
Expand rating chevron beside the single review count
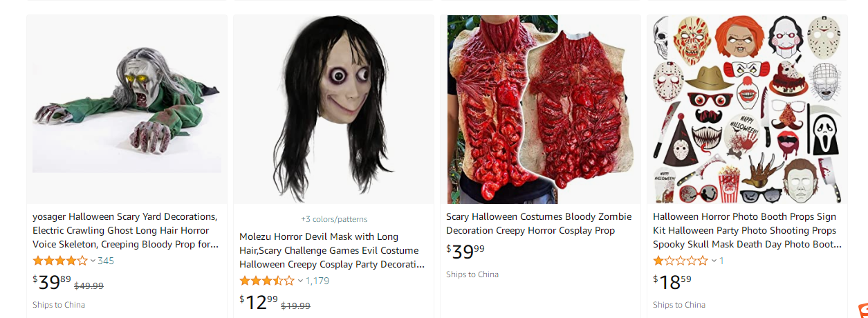point(714,261)
